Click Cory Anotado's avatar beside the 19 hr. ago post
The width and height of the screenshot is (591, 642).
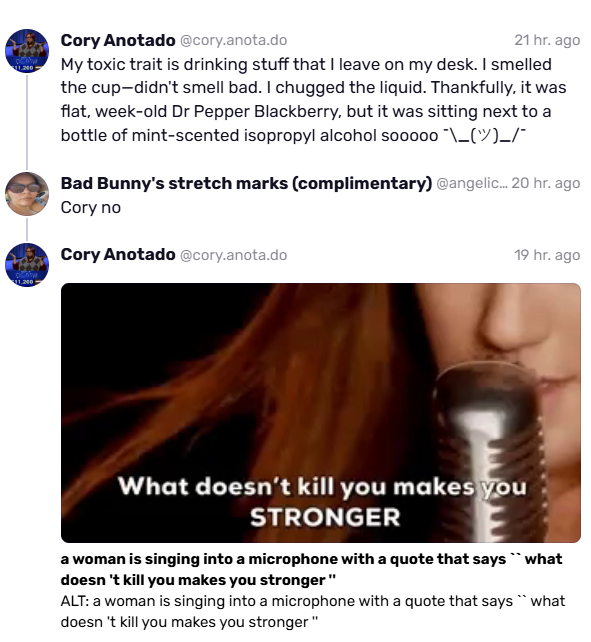[27, 265]
